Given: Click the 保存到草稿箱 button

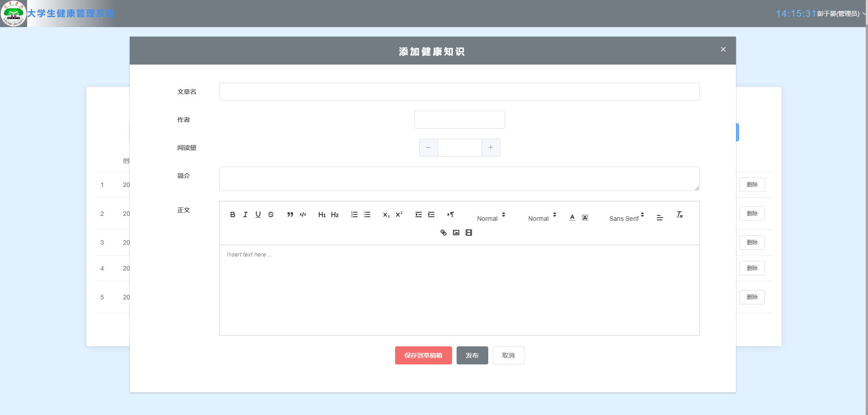Looking at the screenshot, I should [x=423, y=355].
